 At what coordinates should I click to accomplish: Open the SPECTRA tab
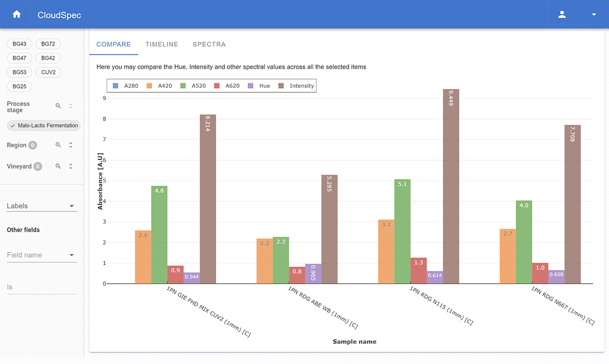[209, 44]
